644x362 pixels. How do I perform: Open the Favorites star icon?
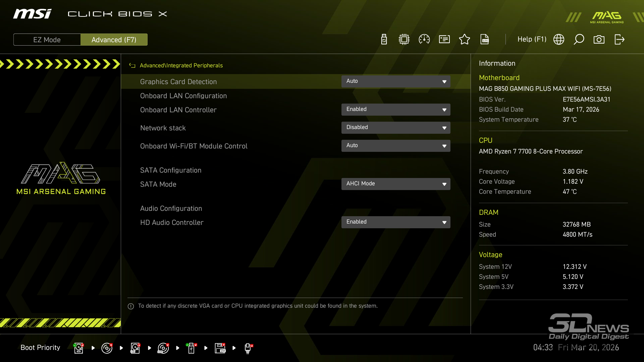[x=465, y=40]
